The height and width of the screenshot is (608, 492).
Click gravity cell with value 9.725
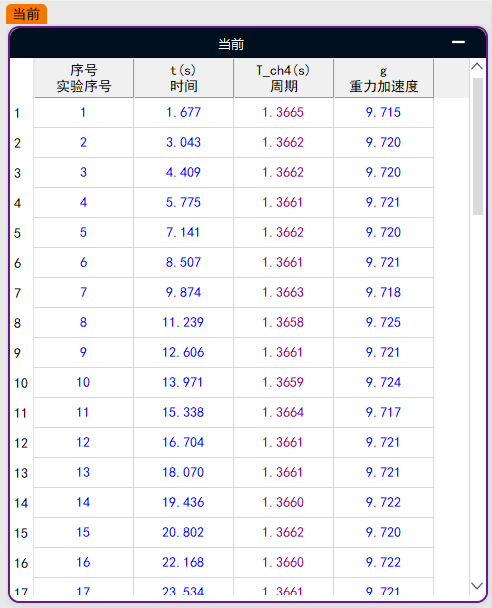[x=383, y=322]
